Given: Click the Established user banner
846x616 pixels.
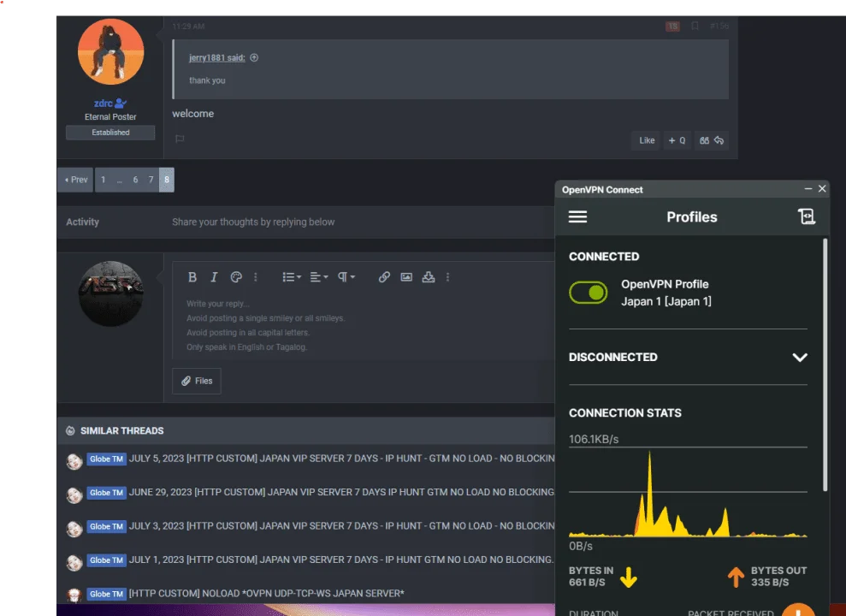Looking at the screenshot, I should pyautogui.click(x=110, y=132).
